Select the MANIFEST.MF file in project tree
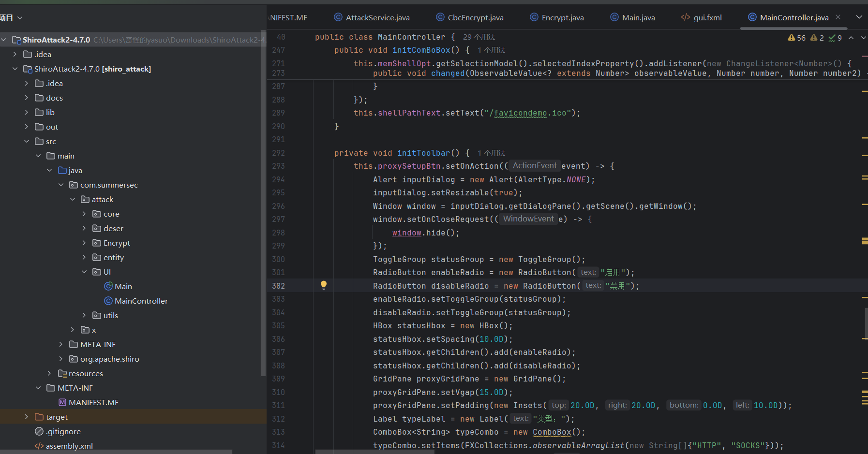 pyautogui.click(x=93, y=402)
